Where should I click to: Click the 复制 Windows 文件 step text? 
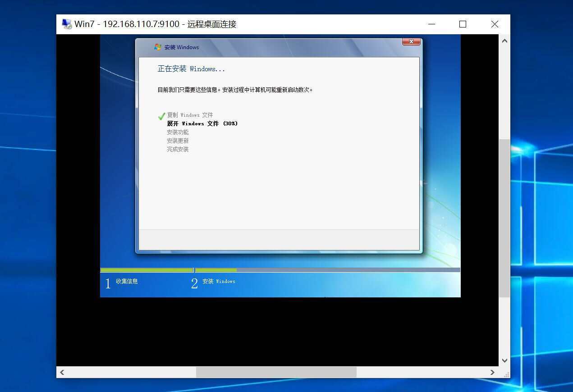190,115
